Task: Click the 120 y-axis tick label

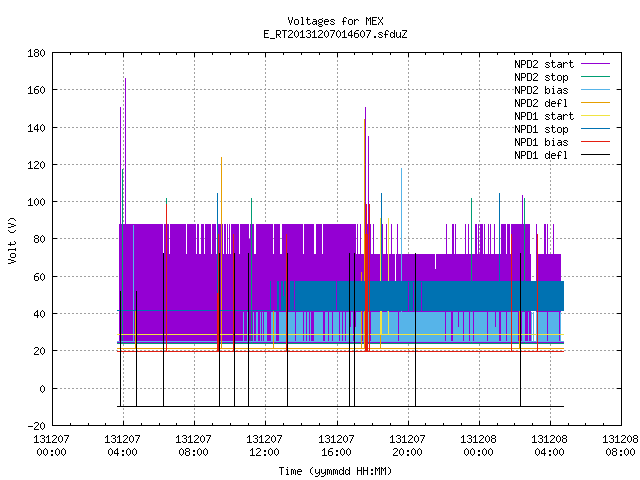Action: [x=36, y=164]
